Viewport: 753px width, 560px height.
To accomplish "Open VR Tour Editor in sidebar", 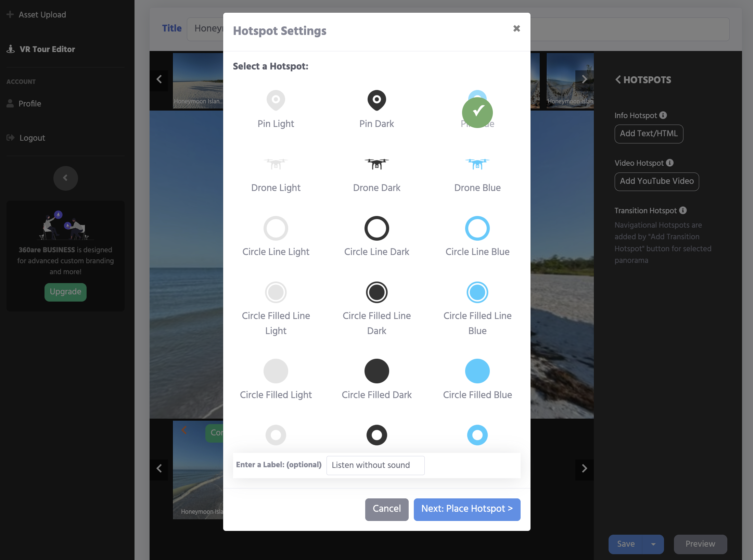I will click(47, 49).
